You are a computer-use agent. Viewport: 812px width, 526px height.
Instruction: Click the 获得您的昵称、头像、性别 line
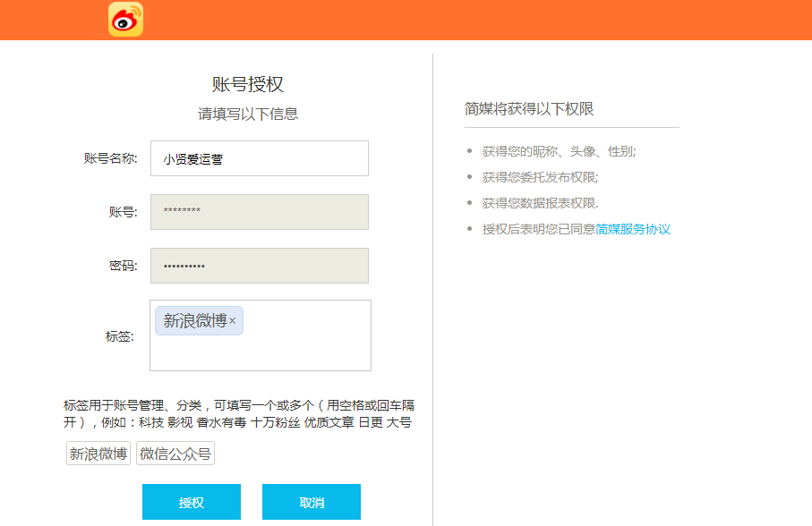point(559,151)
